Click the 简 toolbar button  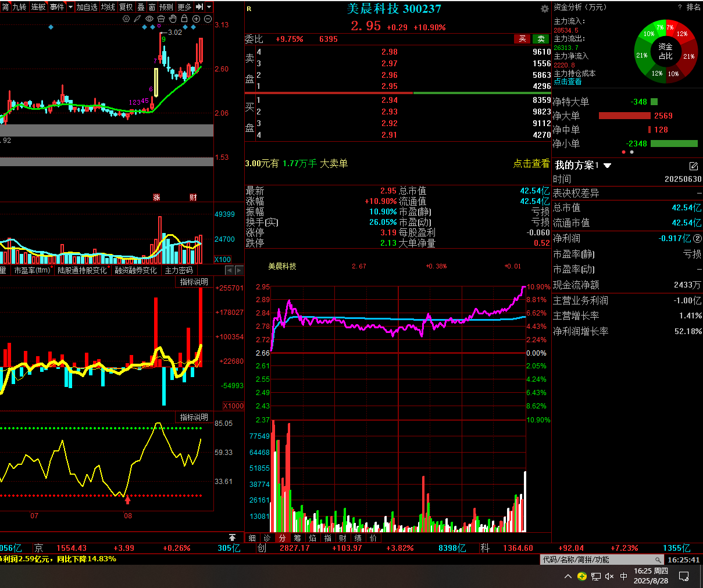click(x=5, y=7)
